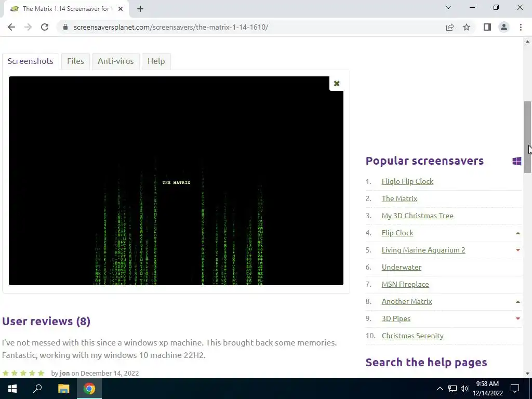Click the up arrow next to Flip Clock

(x=518, y=233)
